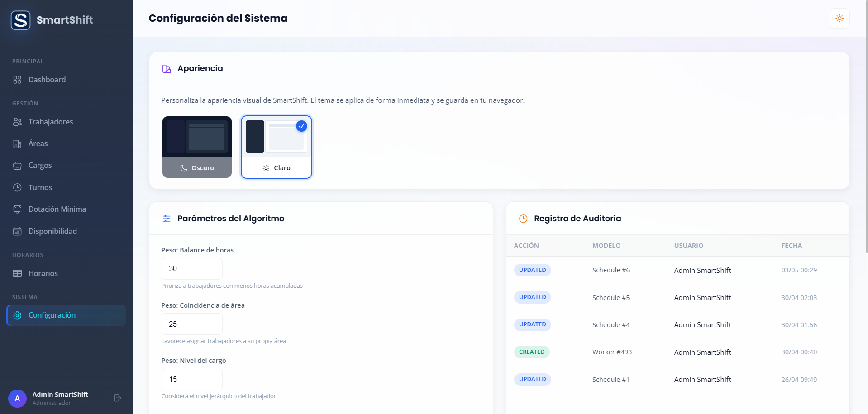Click the Horarios table icon
The image size is (868, 414).
[x=17, y=273]
